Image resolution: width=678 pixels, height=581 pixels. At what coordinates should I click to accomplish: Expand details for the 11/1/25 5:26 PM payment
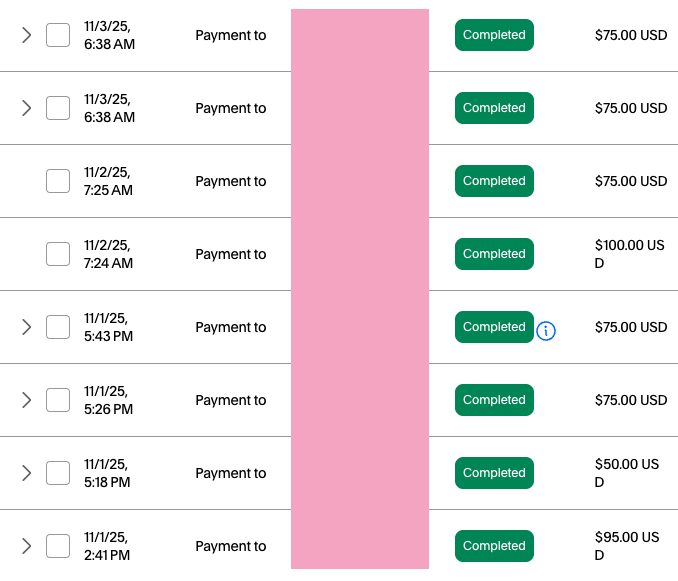click(x=27, y=400)
